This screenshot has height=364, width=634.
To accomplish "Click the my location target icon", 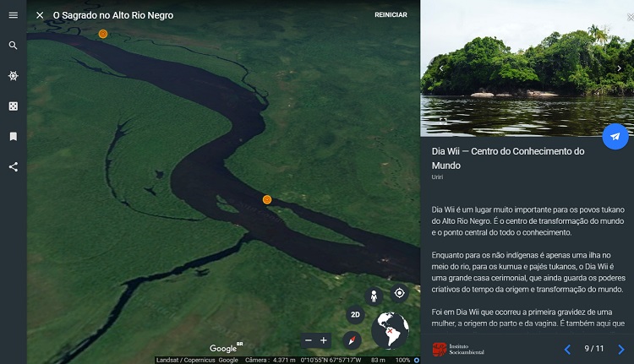I will click(399, 293).
